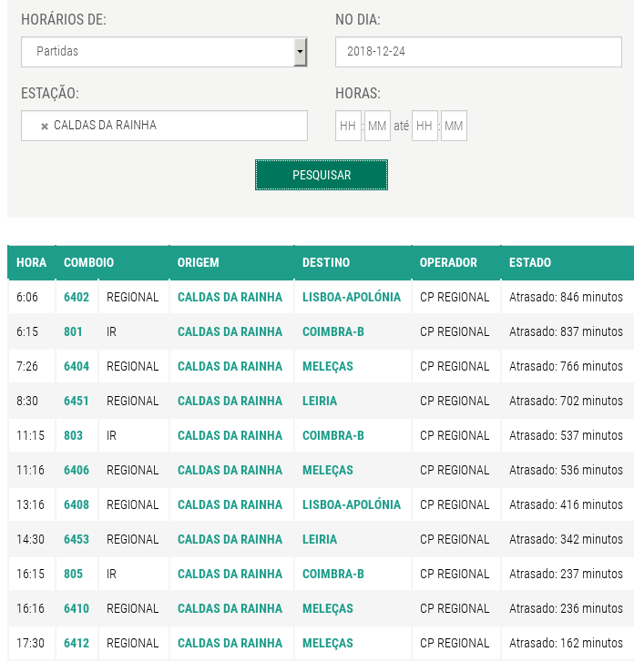Click the HORA column header
The width and height of the screenshot is (634, 672).
click(x=31, y=262)
